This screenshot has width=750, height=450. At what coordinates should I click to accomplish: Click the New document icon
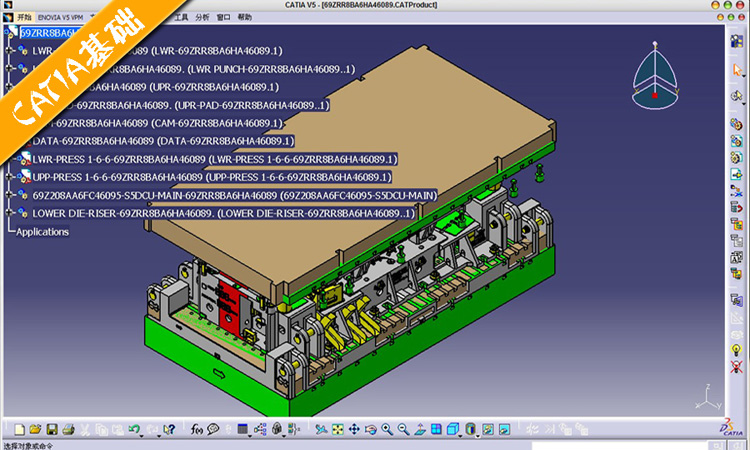pyautogui.click(x=19, y=430)
